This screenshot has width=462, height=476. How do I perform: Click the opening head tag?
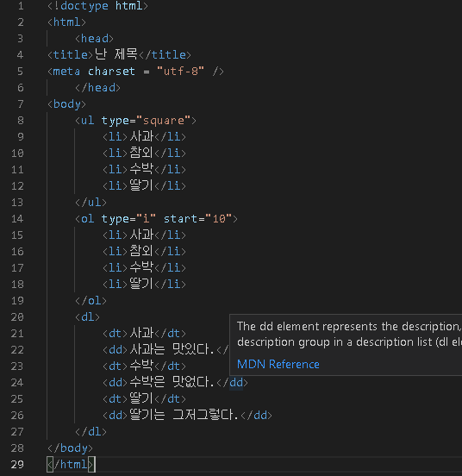[94, 39]
